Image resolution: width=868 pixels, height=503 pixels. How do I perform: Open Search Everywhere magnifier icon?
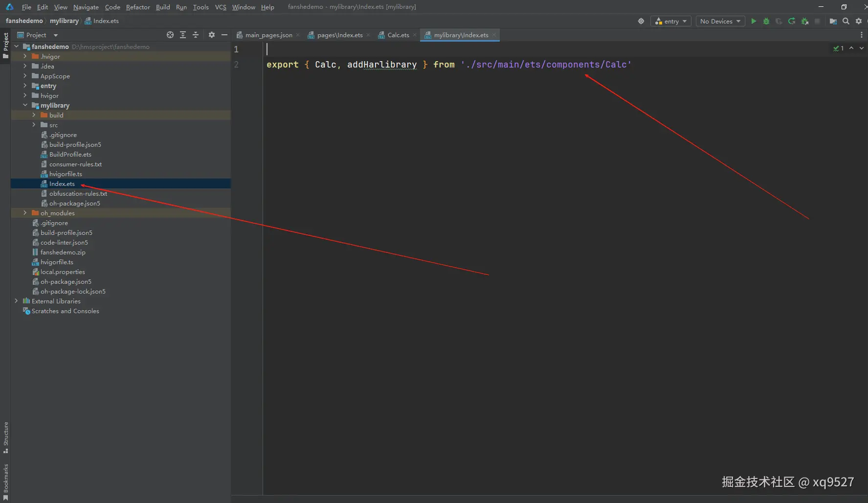point(846,21)
